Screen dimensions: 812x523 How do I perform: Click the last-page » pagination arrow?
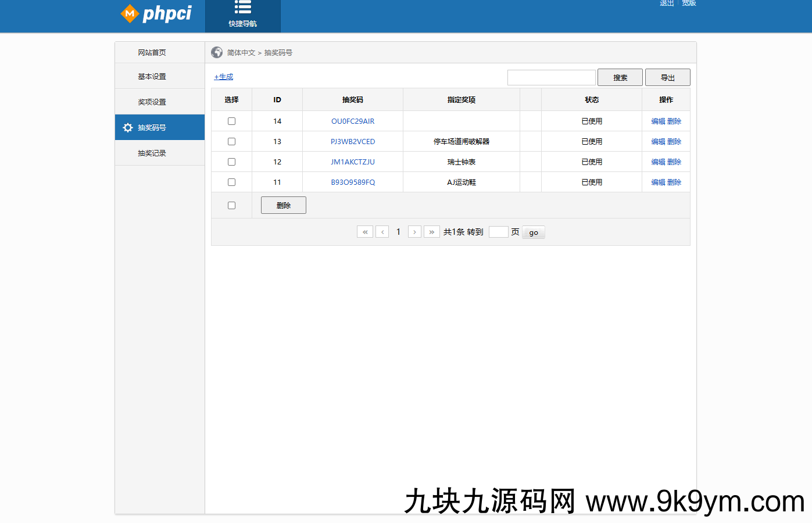point(431,231)
